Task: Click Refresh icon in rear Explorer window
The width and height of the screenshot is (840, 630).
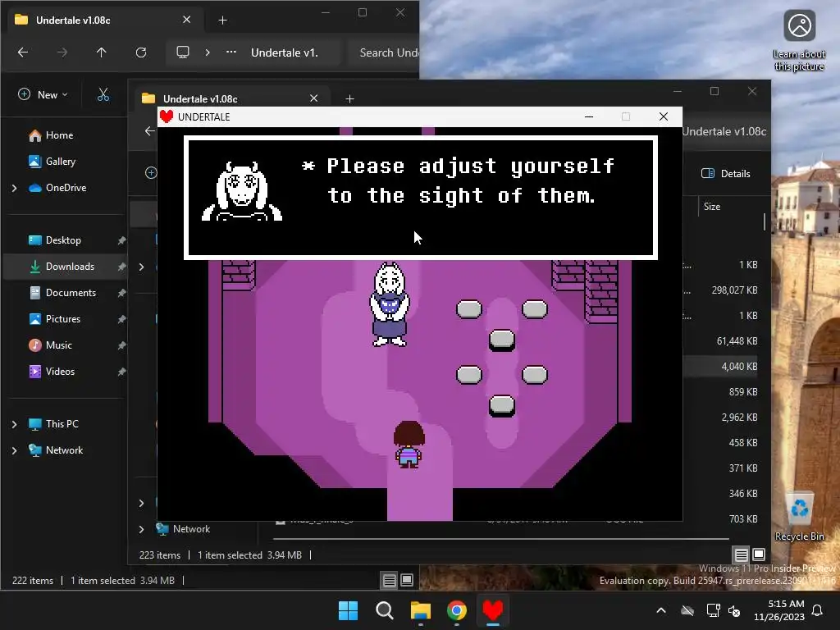Action: (141, 52)
